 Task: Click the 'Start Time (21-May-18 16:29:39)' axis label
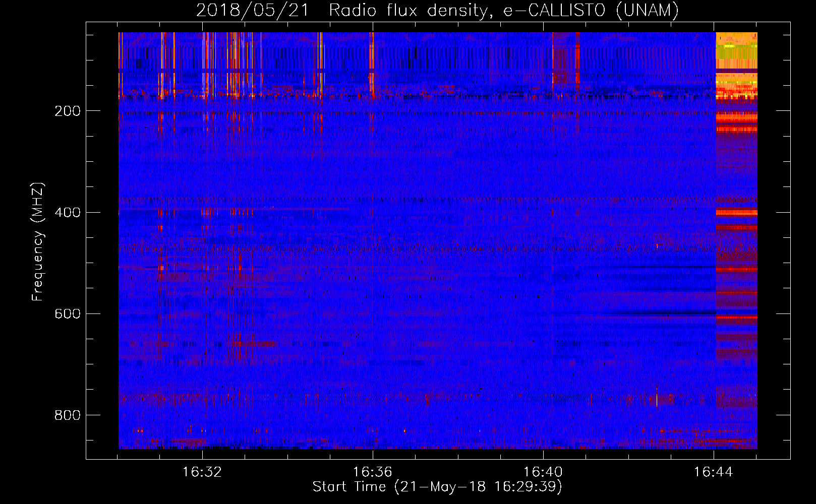coord(437,487)
